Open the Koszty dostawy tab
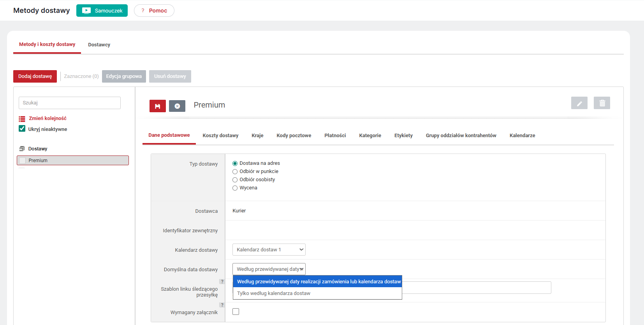Image resolution: width=644 pixels, height=325 pixels. tap(220, 136)
